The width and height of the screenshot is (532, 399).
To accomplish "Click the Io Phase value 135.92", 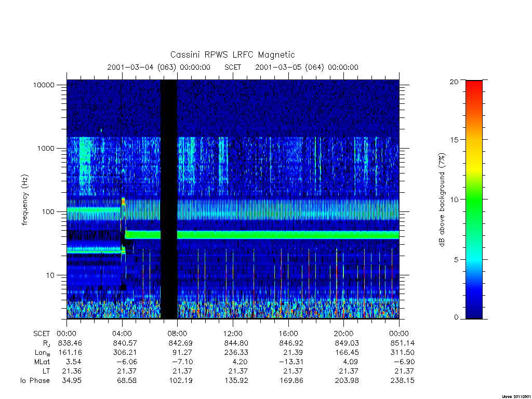I will point(236,381).
